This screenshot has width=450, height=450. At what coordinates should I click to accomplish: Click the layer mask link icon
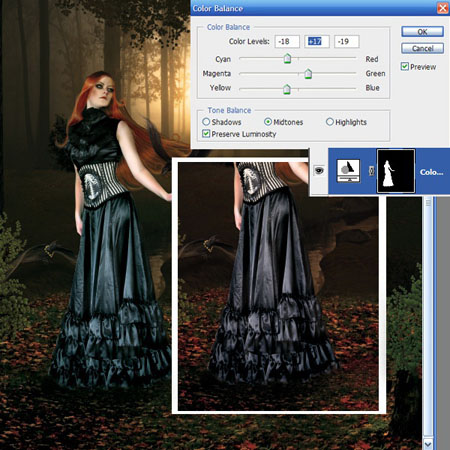371,171
